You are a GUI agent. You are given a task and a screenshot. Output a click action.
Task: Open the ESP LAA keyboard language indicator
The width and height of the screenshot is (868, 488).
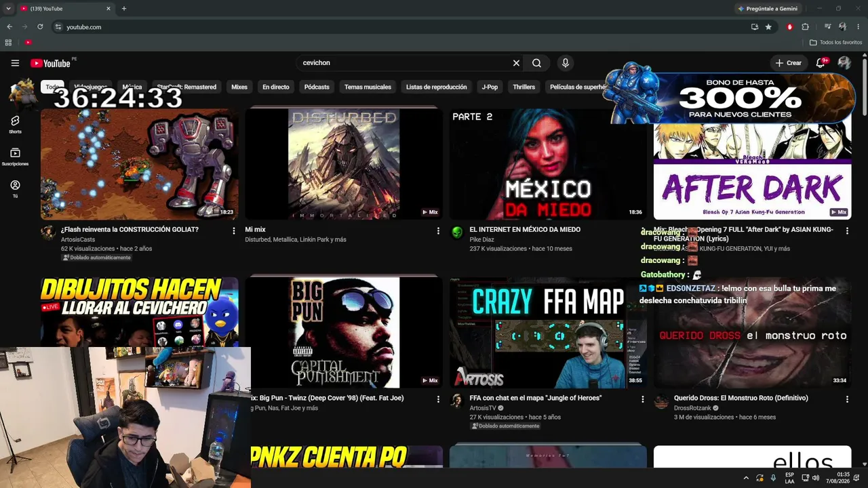(x=789, y=478)
